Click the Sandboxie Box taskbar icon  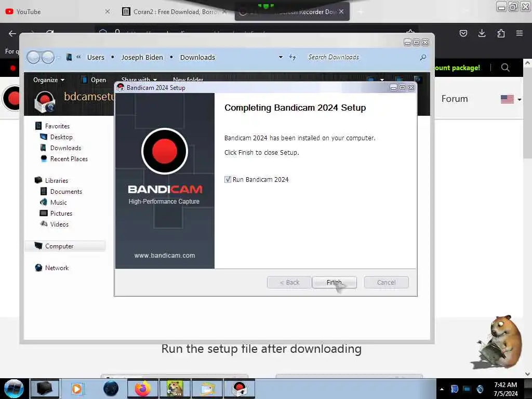[175, 389]
